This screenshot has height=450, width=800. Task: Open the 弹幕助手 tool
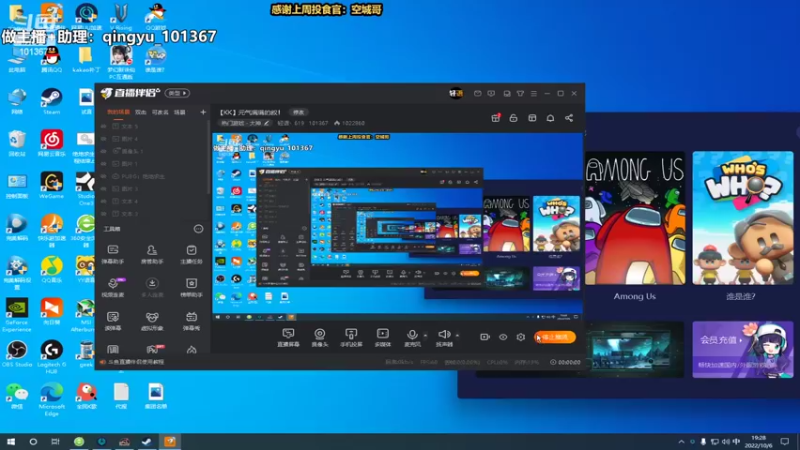tap(113, 254)
